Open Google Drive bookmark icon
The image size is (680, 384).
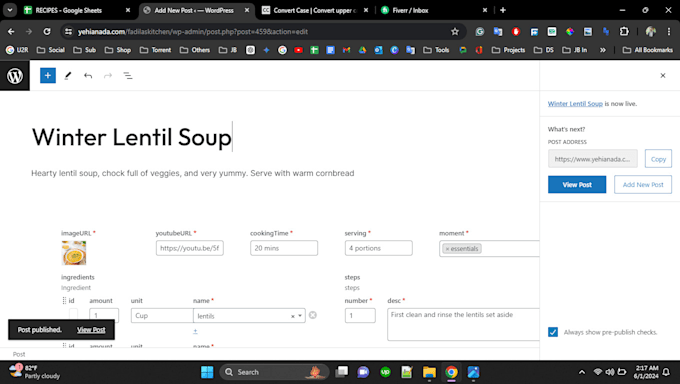click(x=362, y=50)
